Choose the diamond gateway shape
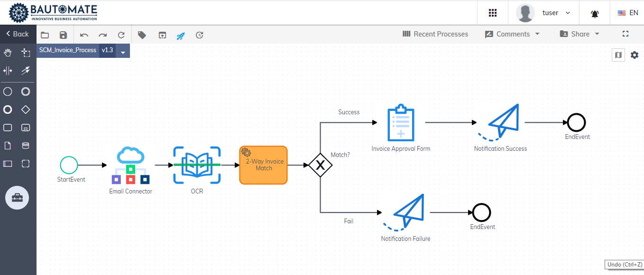This screenshot has height=275, width=644. pos(26,110)
